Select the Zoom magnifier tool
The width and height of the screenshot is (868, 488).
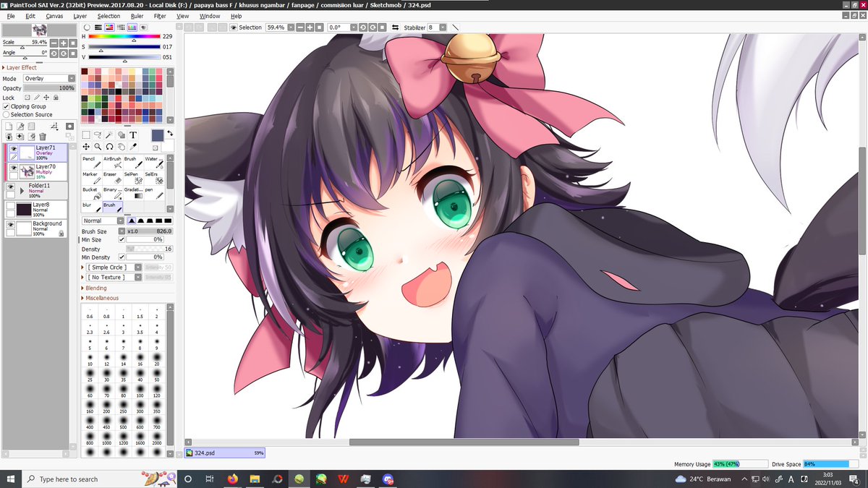(98, 147)
